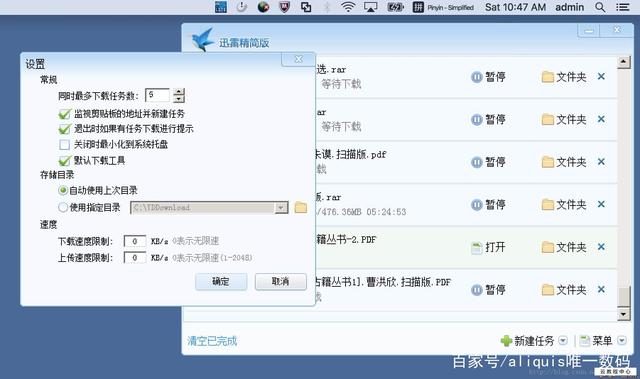Enable 关闭时最小化到系统托盘 checkbox

[64, 144]
